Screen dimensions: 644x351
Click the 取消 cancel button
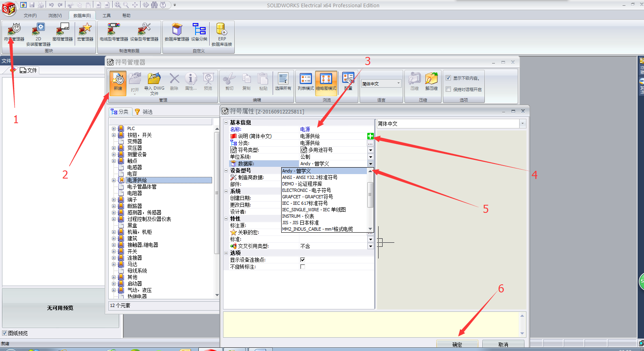tap(503, 344)
